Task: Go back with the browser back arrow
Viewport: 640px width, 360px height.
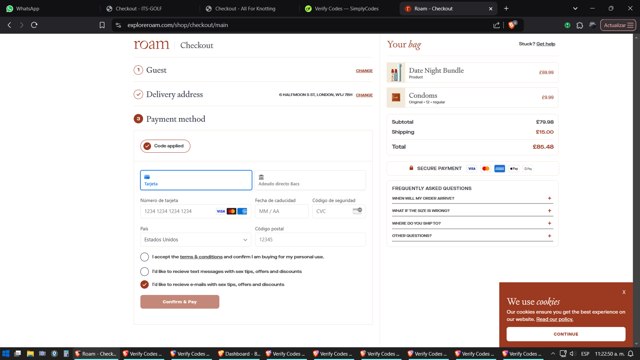Action: 9,25
